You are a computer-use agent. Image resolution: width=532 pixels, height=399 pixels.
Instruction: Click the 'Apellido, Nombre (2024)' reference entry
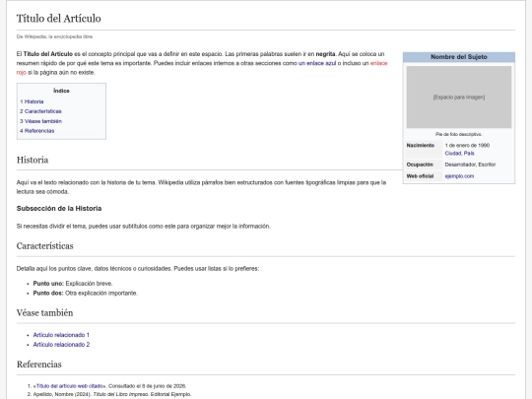(112, 394)
